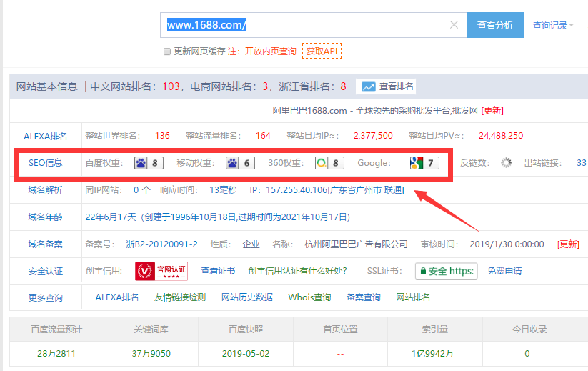Open the 开放内页查询 link
Viewport: 588px width, 371px height.
tap(270, 51)
